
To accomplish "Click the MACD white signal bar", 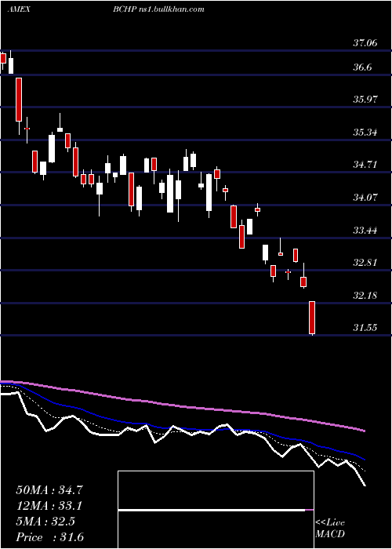I will (x=212, y=510).
